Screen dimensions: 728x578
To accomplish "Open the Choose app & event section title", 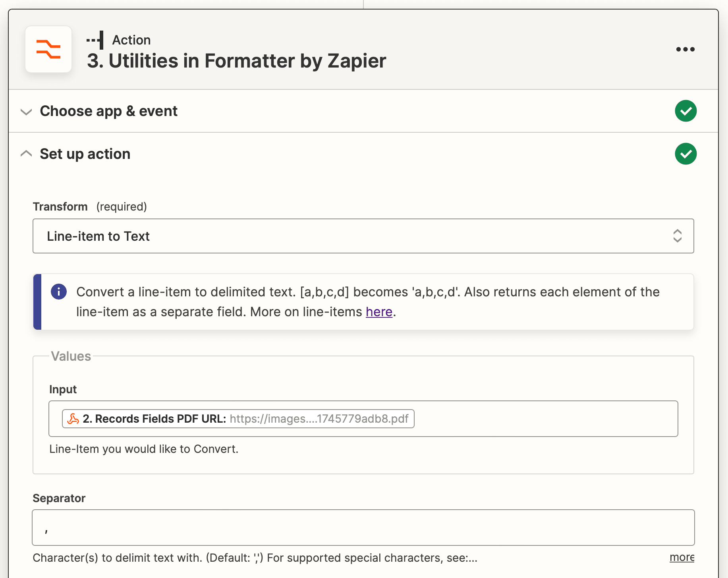I will tap(108, 111).
